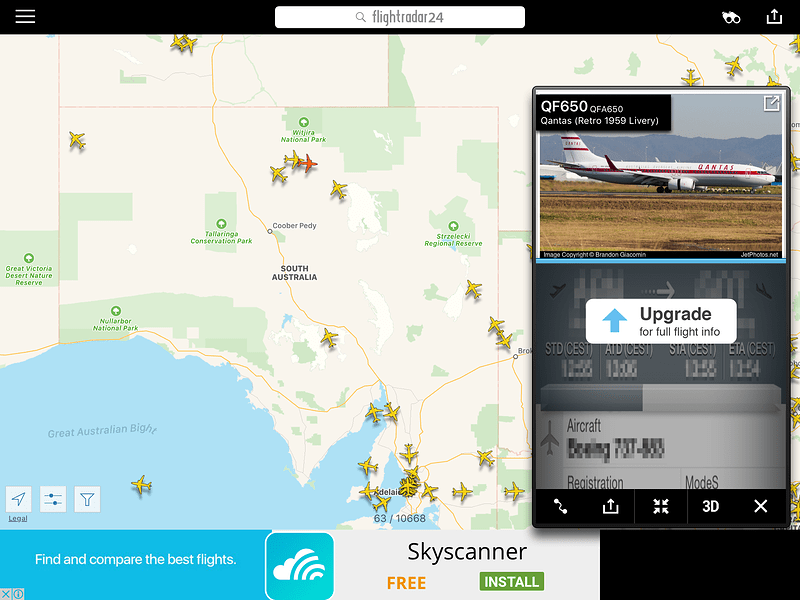Open the hamburger menu
Viewport: 800px width, 600px height.
point(25,16)
